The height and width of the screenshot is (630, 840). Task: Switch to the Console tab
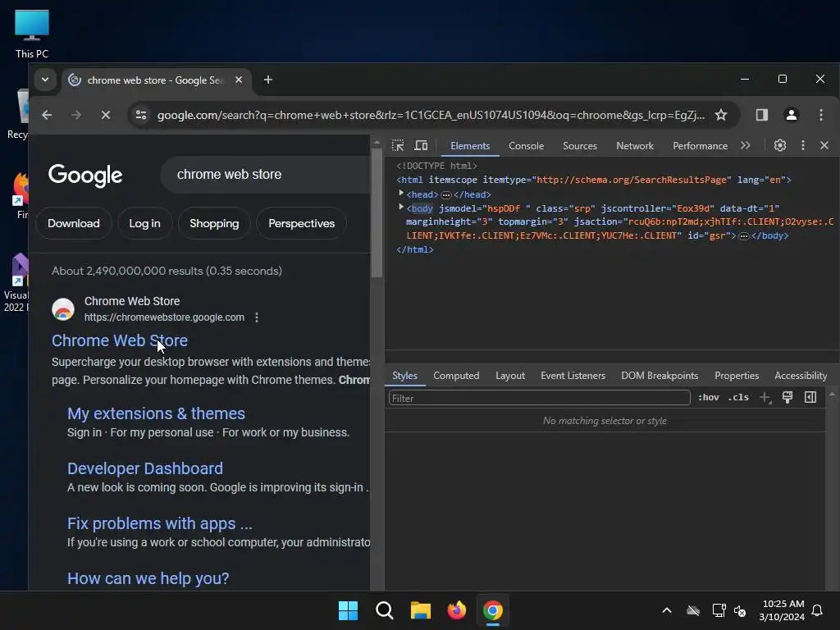point(526,146)
